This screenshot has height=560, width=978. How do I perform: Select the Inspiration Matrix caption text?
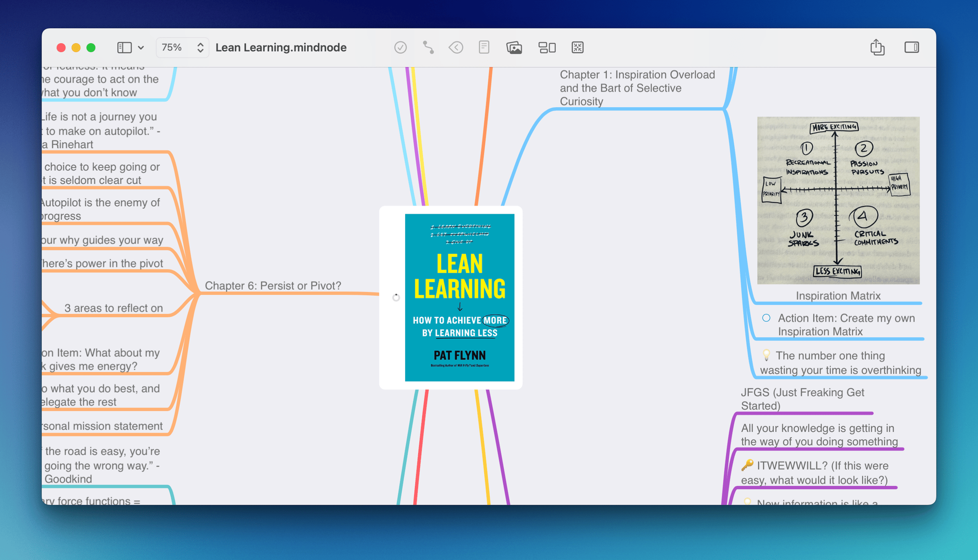point(838,296)
